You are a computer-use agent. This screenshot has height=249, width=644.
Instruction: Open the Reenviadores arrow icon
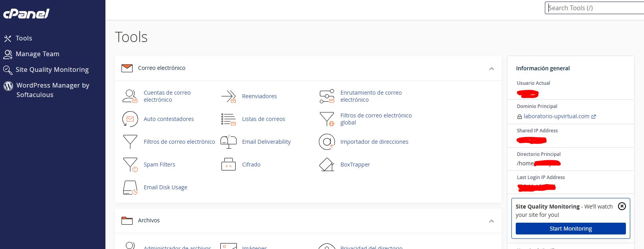(228, 96)
